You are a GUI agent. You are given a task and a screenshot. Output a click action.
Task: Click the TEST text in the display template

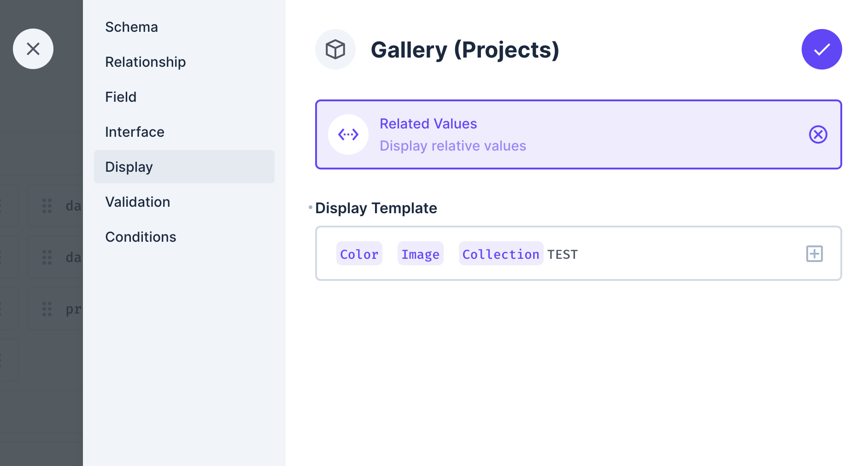click(x=563, y=254)
